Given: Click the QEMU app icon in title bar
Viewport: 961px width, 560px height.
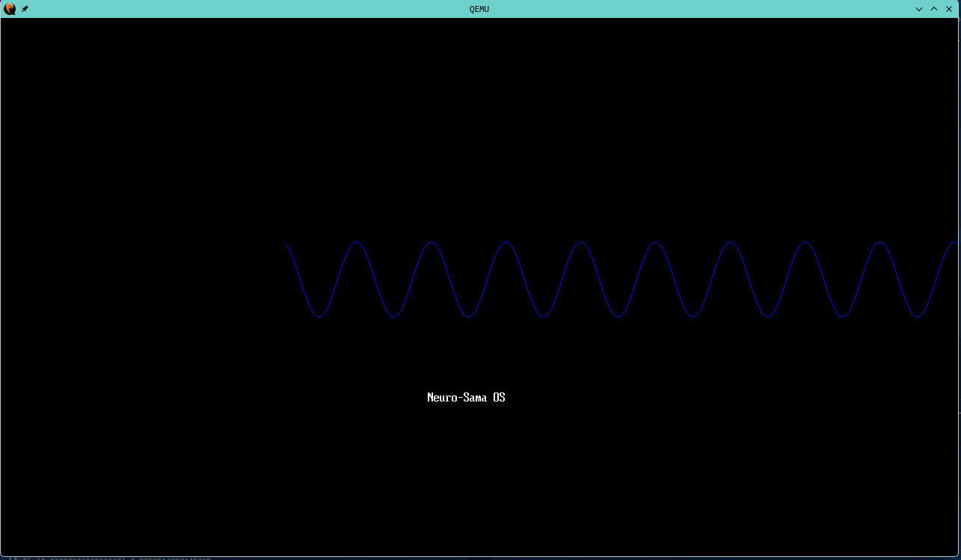Looking at the screenshot, I should (x=10, y=9).
